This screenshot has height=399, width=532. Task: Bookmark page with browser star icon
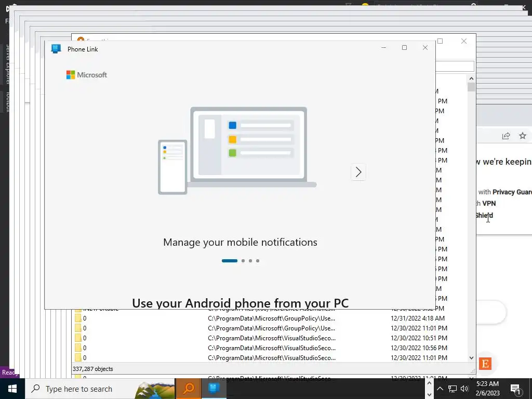tap(523, 136)
